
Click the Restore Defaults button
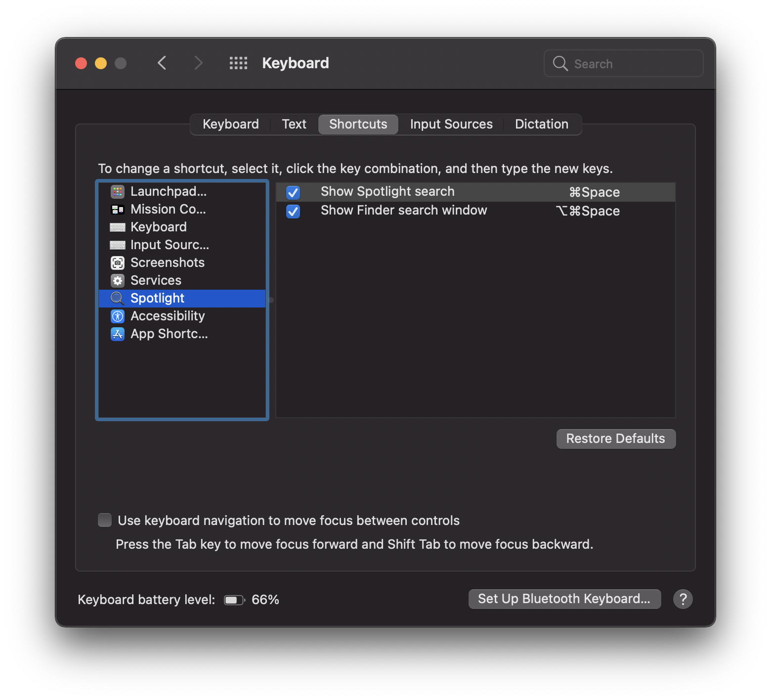[x=616, y=438]
